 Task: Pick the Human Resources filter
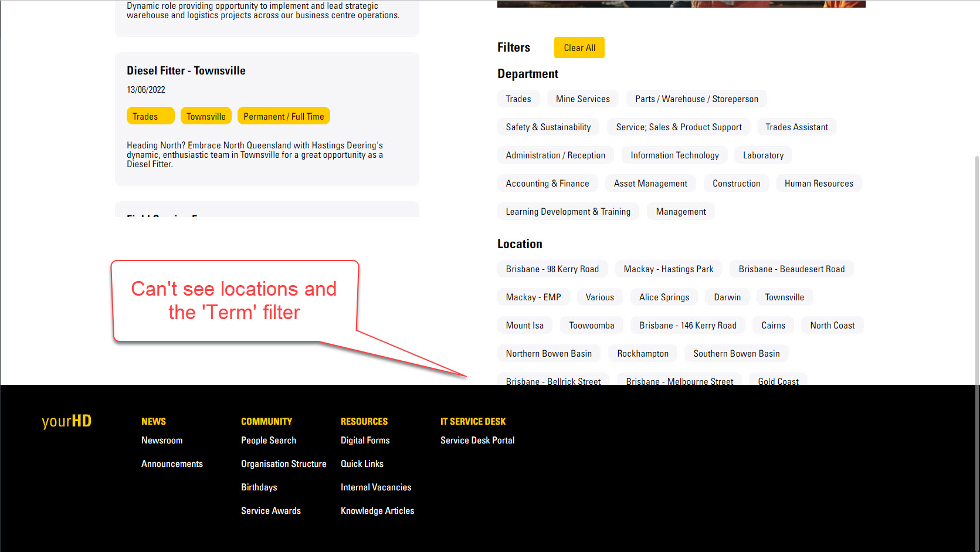pos(819,184)
